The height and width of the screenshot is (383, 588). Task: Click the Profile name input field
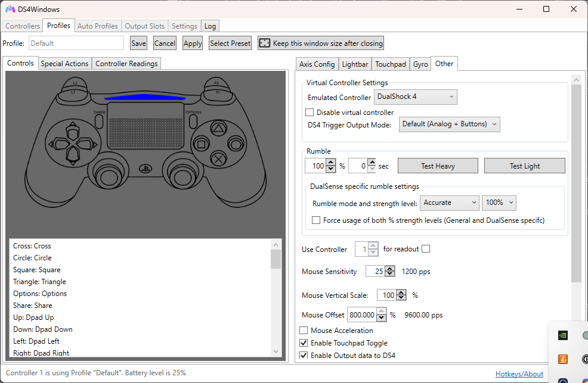[x=76, y=43]
